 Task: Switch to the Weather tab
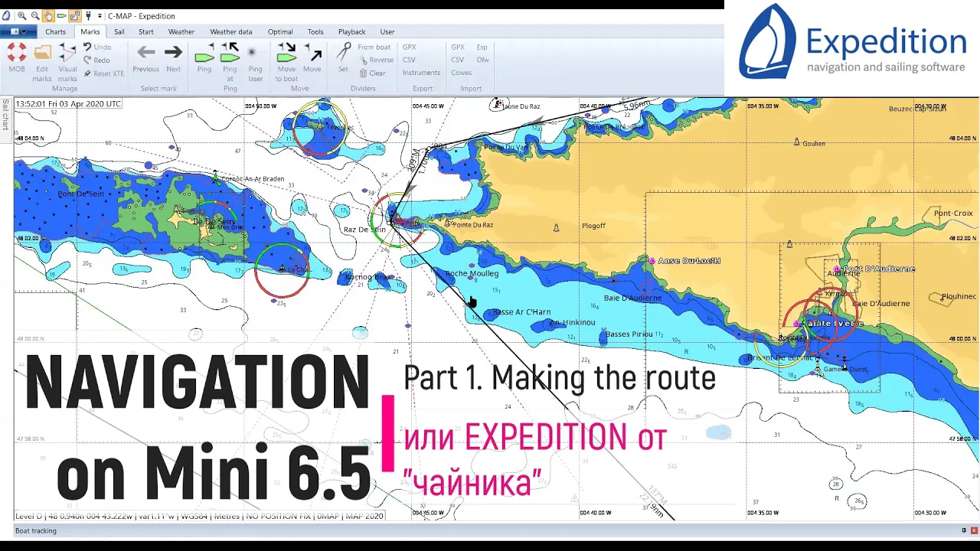tap(181, 31)
